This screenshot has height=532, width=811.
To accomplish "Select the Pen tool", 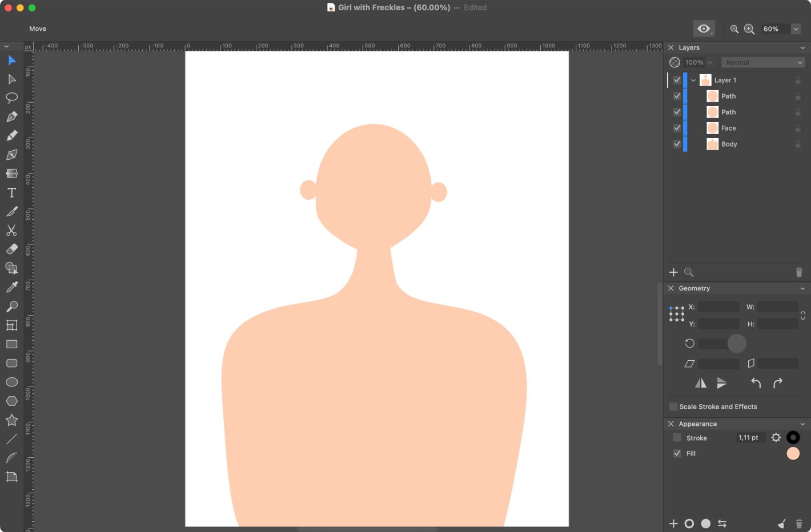I will coord(11,116).
